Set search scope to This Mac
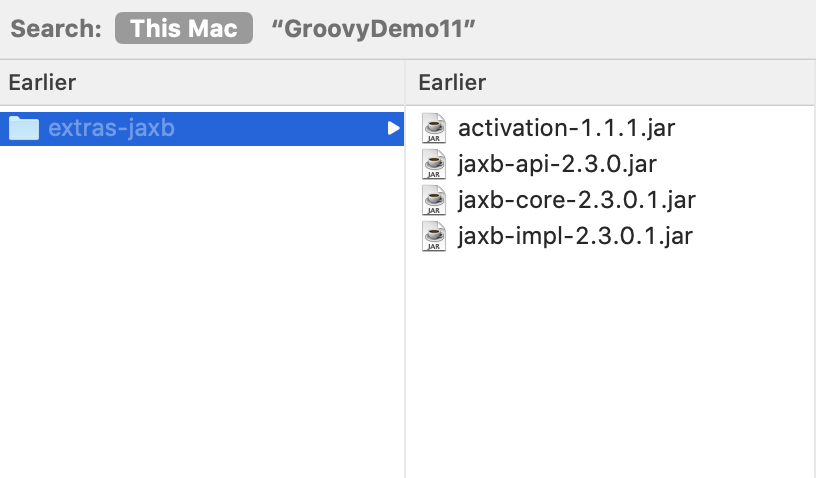The height and width of the screenshot is (478, 816). click(183, 29)
